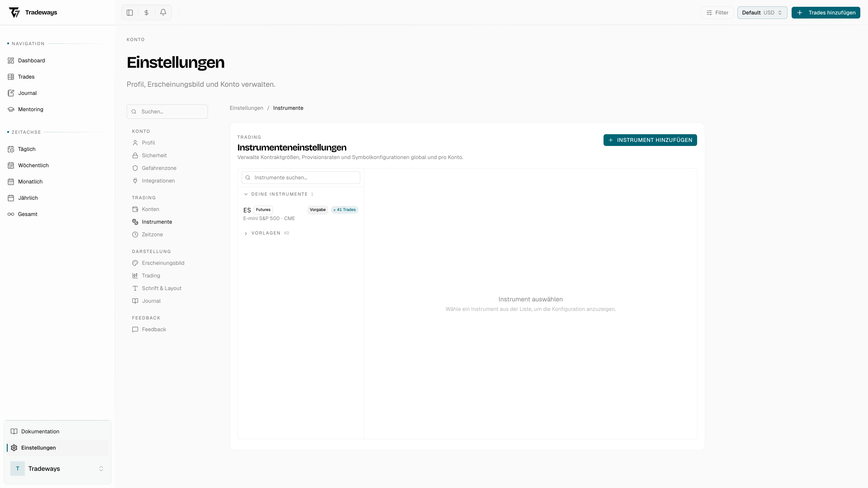Click the Instrument hinzufügen button

[650, 140]
